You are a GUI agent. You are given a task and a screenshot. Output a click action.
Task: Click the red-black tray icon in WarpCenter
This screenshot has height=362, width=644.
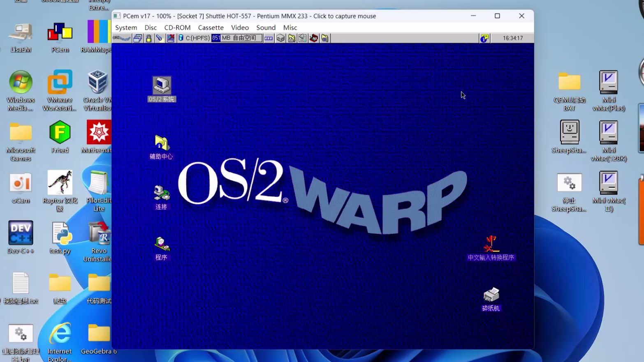click(x=314, y=38)
